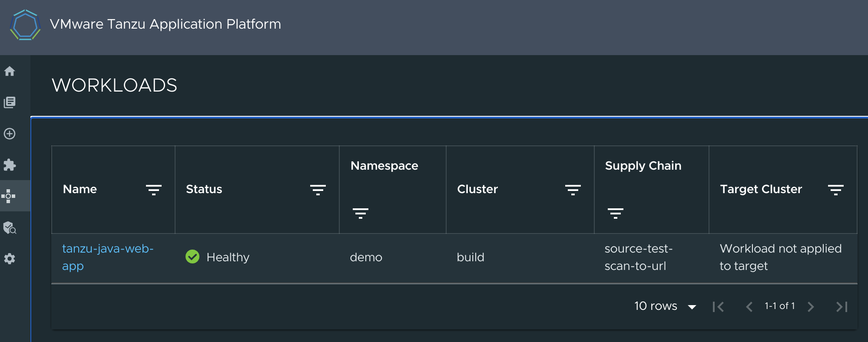Jump to the first page of results
The width and height of the screenshot is (868, 342).
719,307
